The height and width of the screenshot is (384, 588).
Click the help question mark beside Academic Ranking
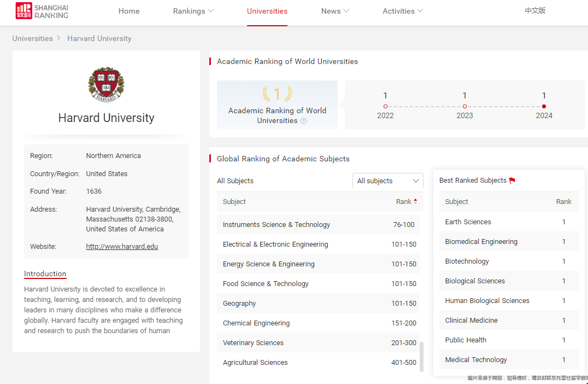pyautogui.click(x=304, y=121)
